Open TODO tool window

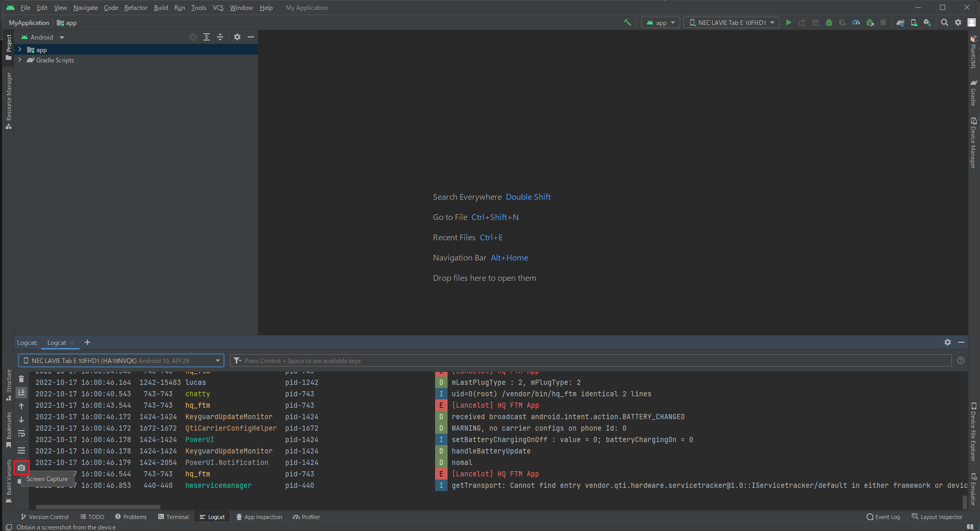point(92,516)
